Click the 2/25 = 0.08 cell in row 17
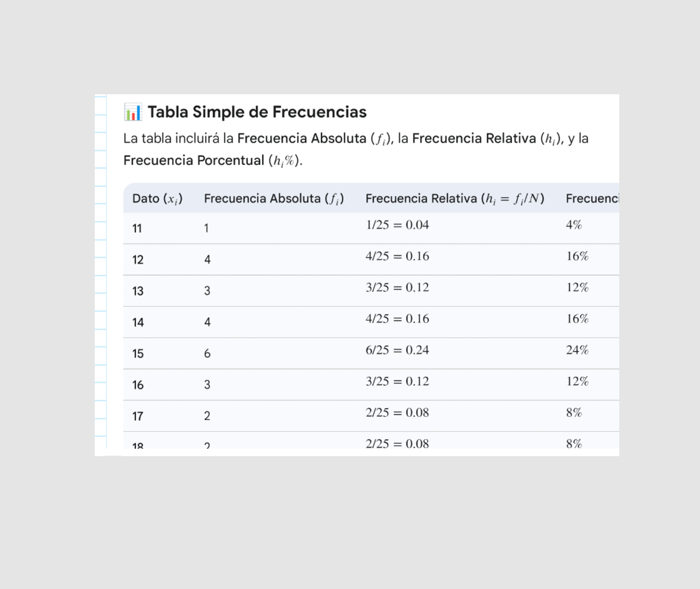This screenshot has width=700, height=589. (x=397, y=412)
